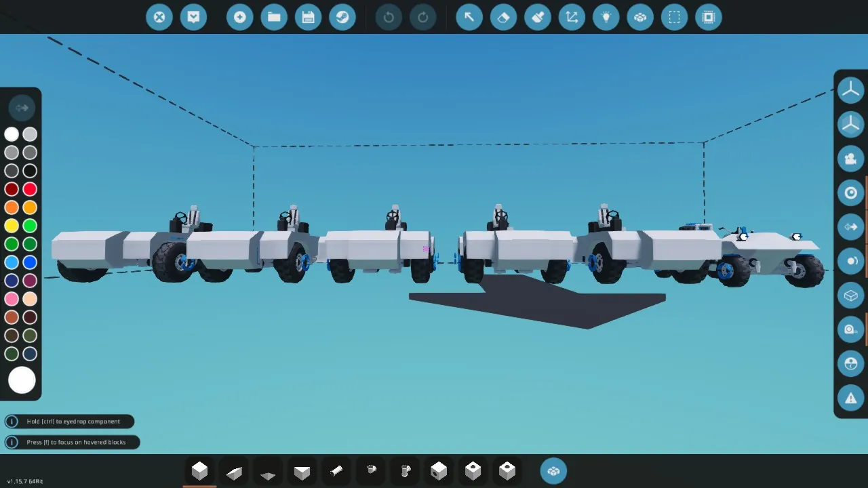Select the eraser delete tool
This screenshot has width=868, height=488.
[x=503, y=17]
